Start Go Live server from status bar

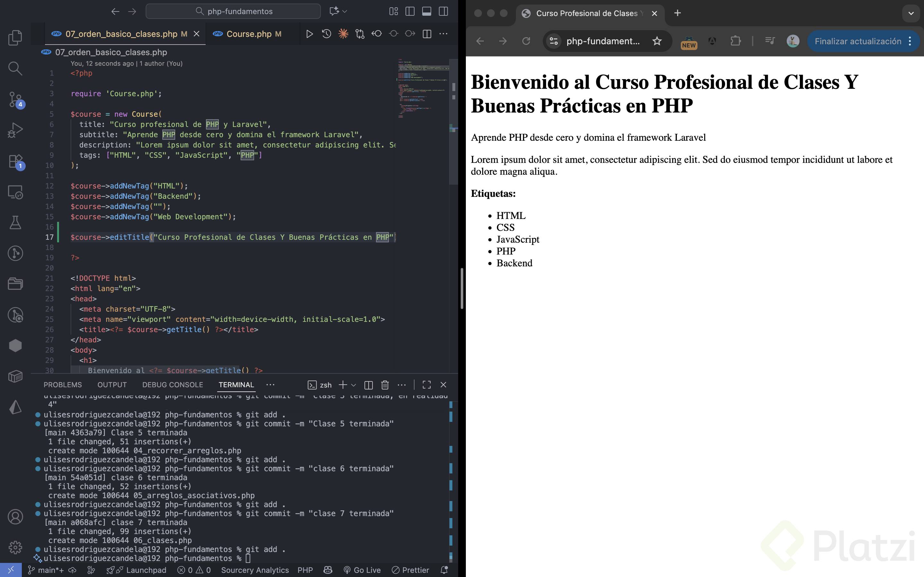362,570
